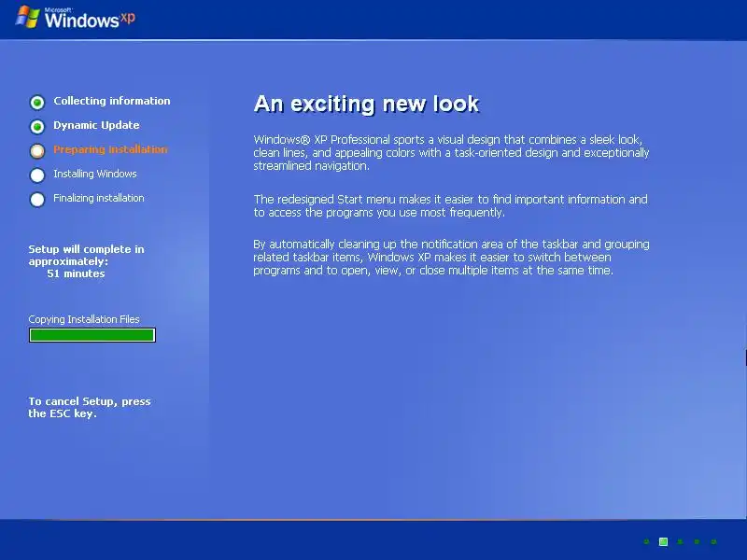Screen dimensions: 747x560
Task: Click the paragraph about the redesigned Start menu
Action: (x=450, y=205)
